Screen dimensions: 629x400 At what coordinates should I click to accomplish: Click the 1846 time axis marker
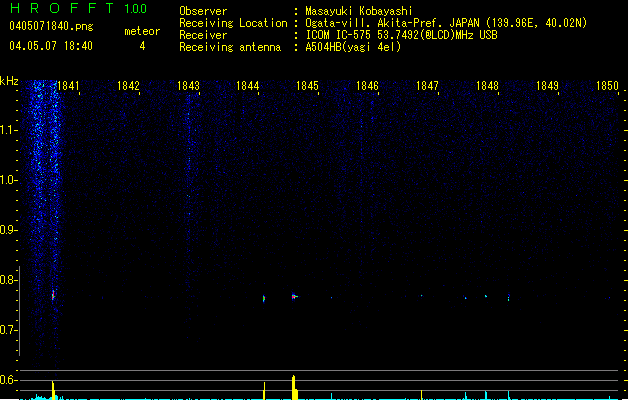(x=367, y=86)
